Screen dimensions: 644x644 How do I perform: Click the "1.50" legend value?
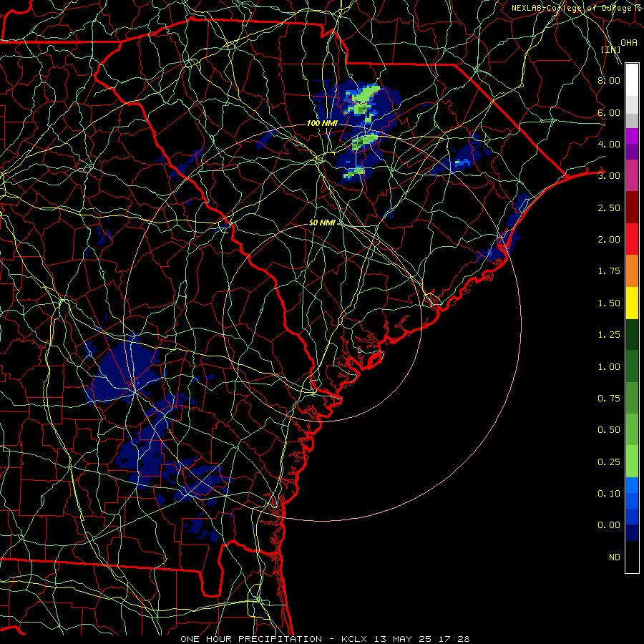pos(609,303)
